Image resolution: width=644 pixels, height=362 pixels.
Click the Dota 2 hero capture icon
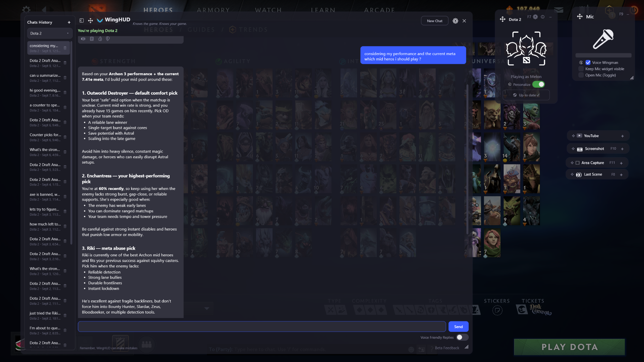point(526,48)
